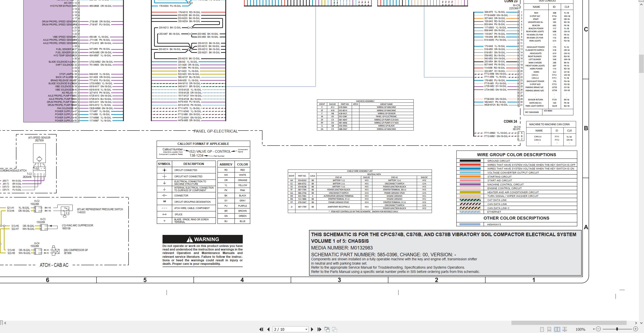This screenshot has width=644, height=333.
Task: Click the orange STARTING CIRCUIT swatch
Action: [x=470, y=177]
